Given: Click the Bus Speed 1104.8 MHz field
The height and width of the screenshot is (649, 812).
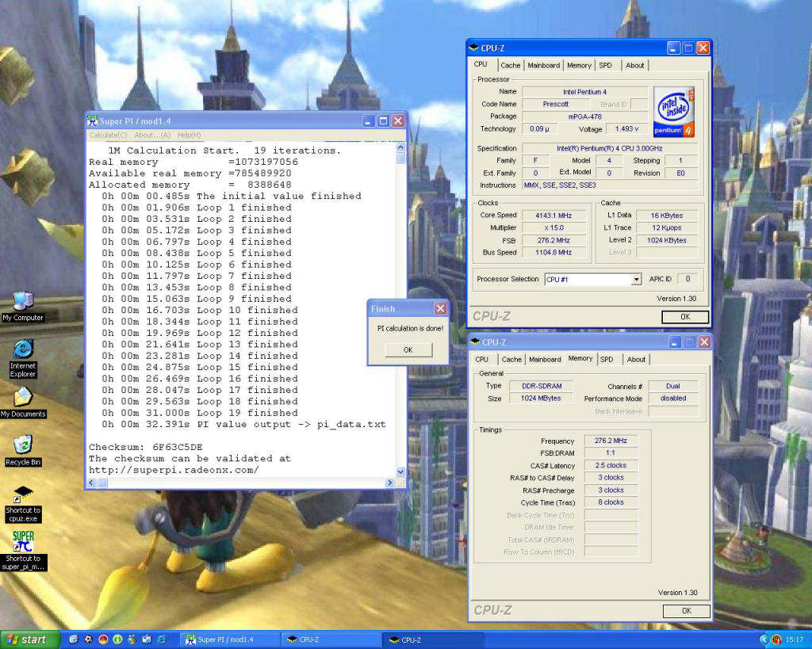Looking at the screenshot, I should (x=553, y=253).
